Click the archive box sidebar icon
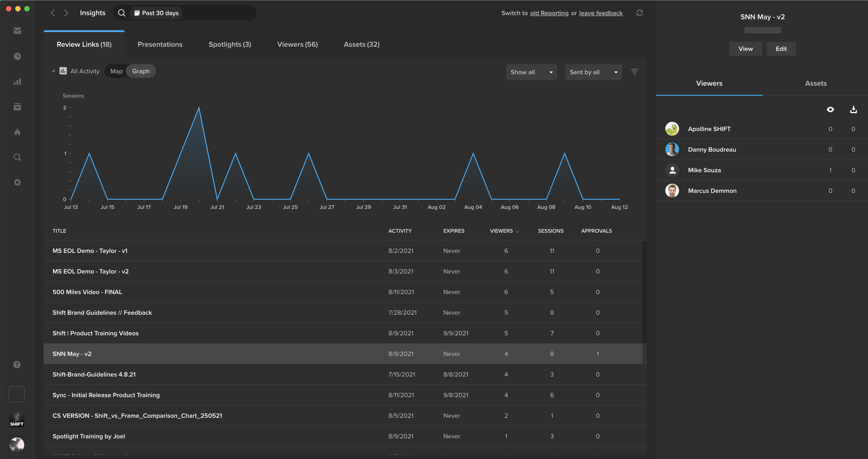 (17, 107)
